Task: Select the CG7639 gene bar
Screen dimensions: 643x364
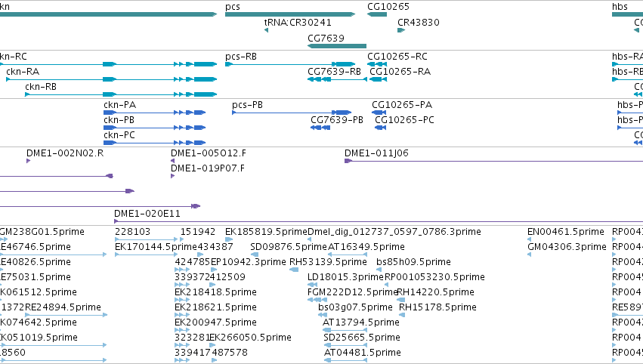Action: click(337, 46)
